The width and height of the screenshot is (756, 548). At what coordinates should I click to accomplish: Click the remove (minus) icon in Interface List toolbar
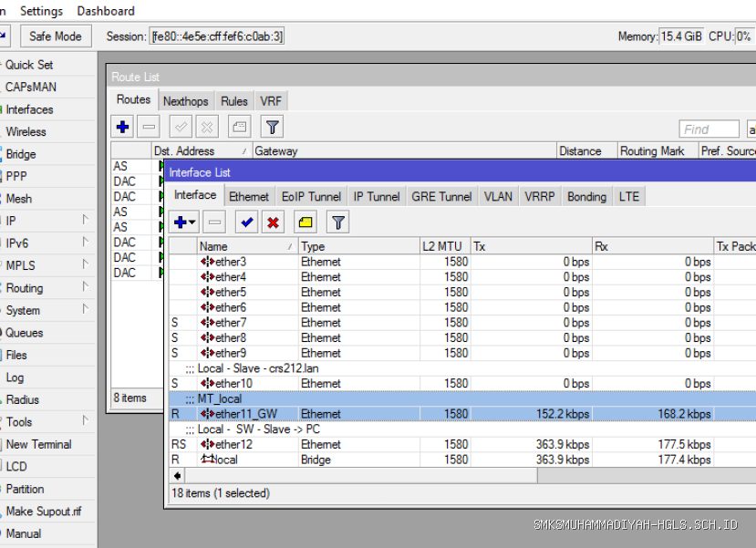click(x=214, y=222)
